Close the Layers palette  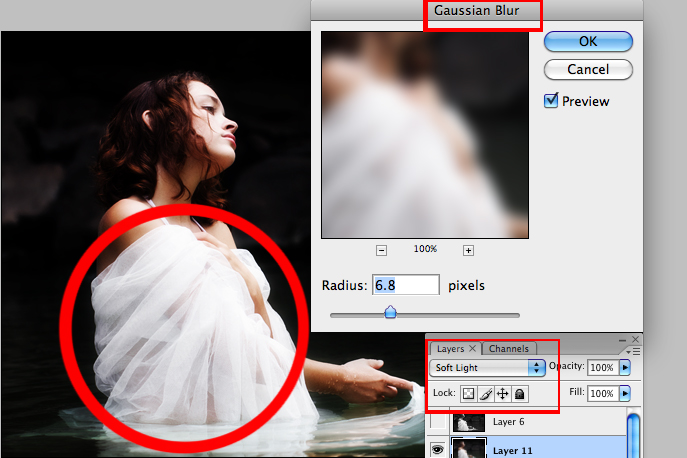click(635, 340)
